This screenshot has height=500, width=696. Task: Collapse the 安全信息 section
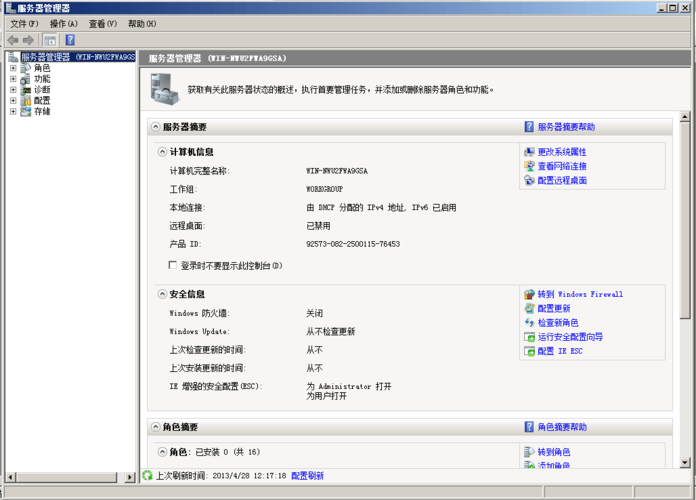[162, 294]
